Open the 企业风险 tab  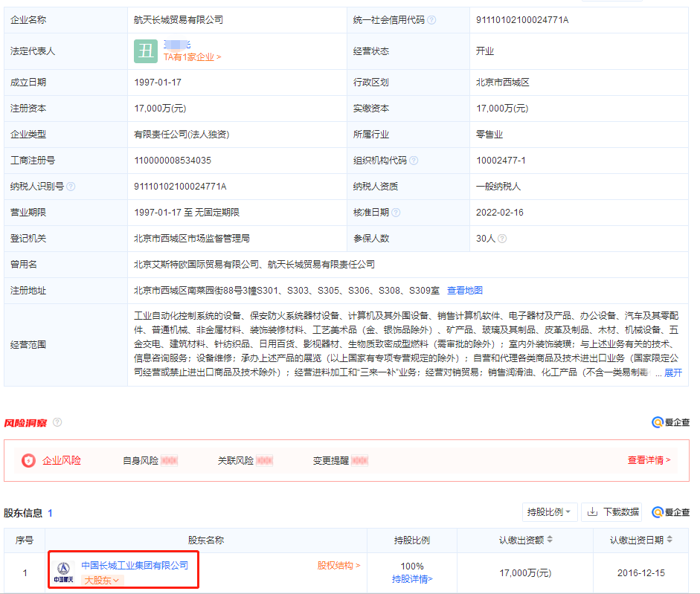(x=62, y=461)
